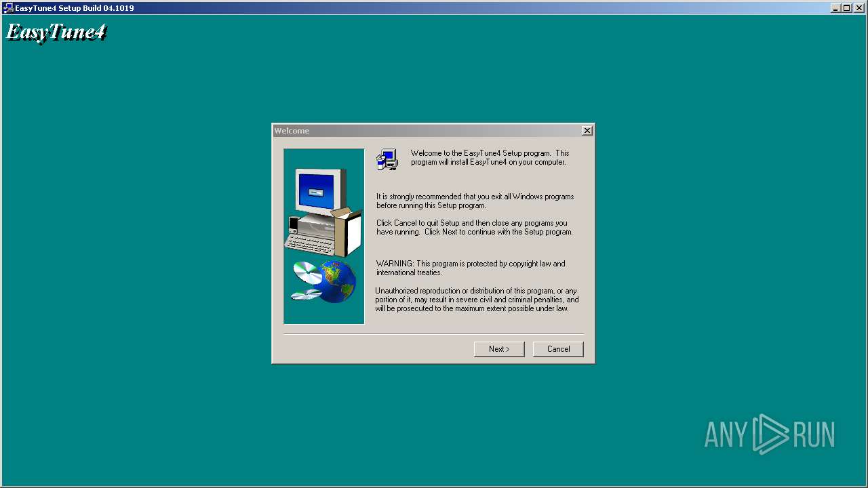Click the 'It is strongly recommended' paragraph
Screen dimensions: 868x488
point(475,201)
